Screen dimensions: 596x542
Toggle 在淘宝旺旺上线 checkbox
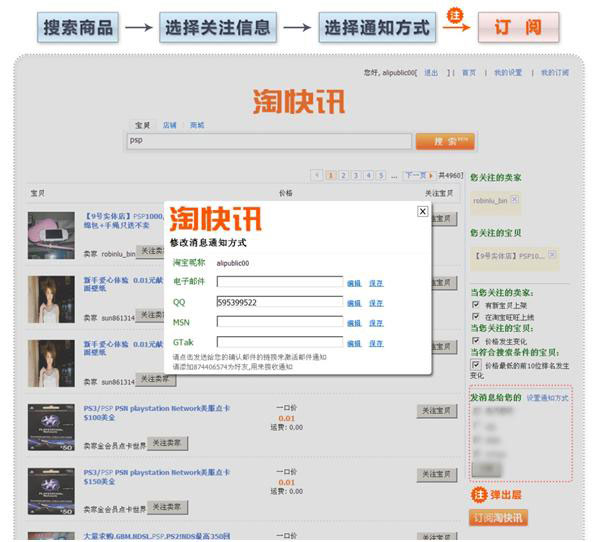pos(476,316)
